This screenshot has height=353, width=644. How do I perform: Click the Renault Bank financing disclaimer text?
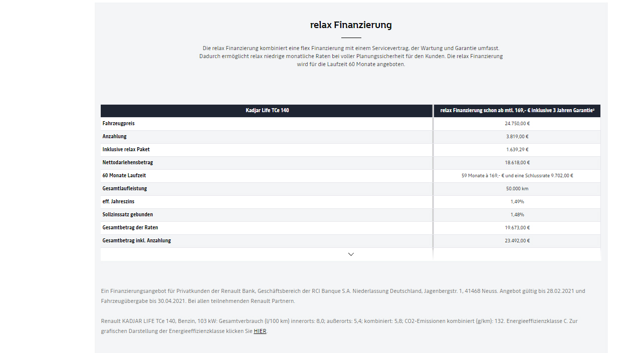[x=343, y=296]
